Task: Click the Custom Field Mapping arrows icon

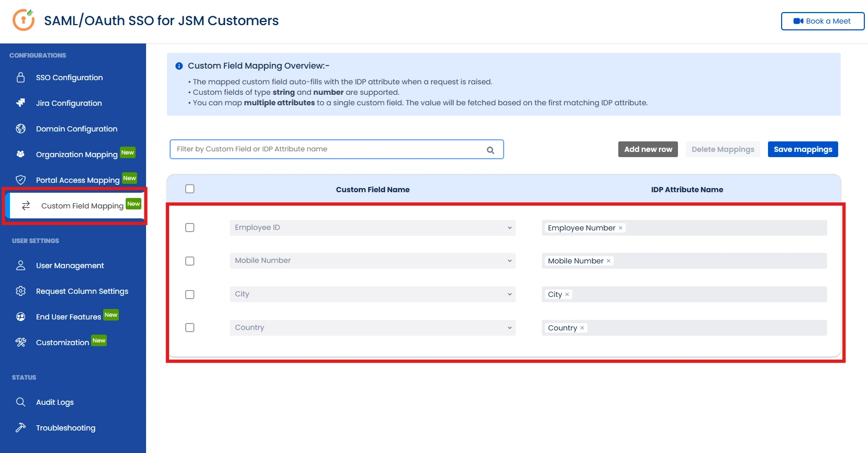Action: pyautogui.click(x=26, y=206)
